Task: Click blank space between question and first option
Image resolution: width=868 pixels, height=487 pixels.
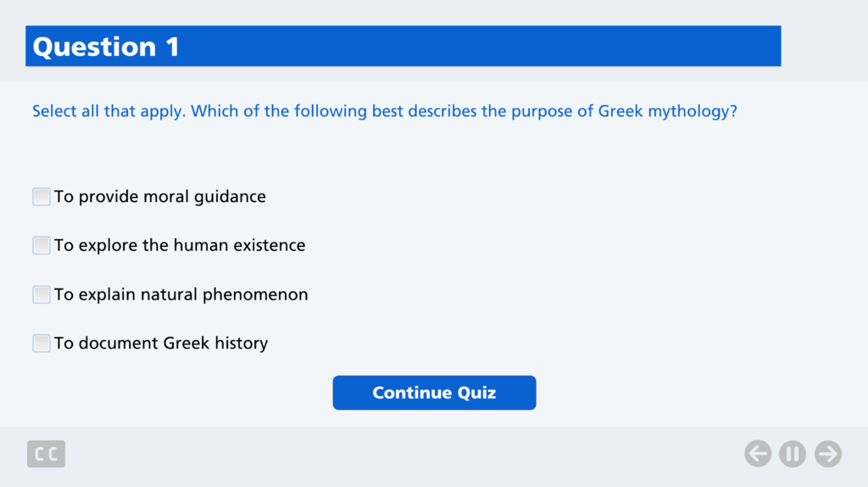Action: pyautogui.click(x=381, y=154)
